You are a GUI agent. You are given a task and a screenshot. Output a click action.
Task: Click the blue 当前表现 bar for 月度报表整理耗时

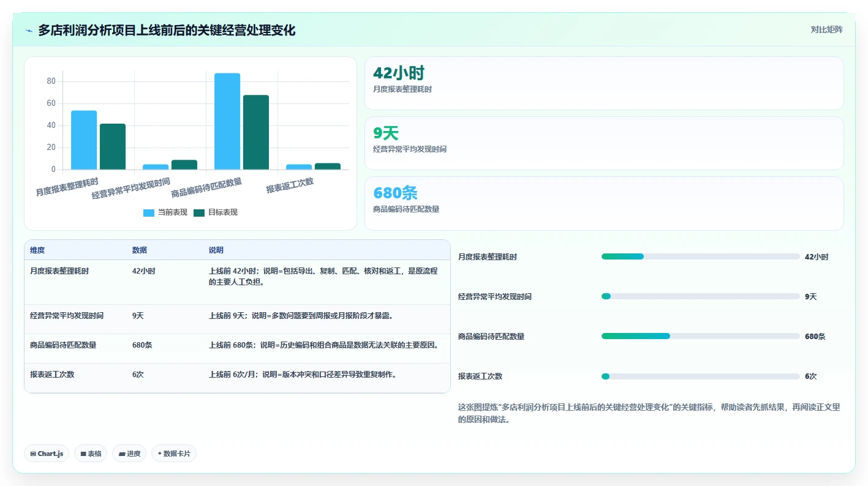(x=84, y=140)
